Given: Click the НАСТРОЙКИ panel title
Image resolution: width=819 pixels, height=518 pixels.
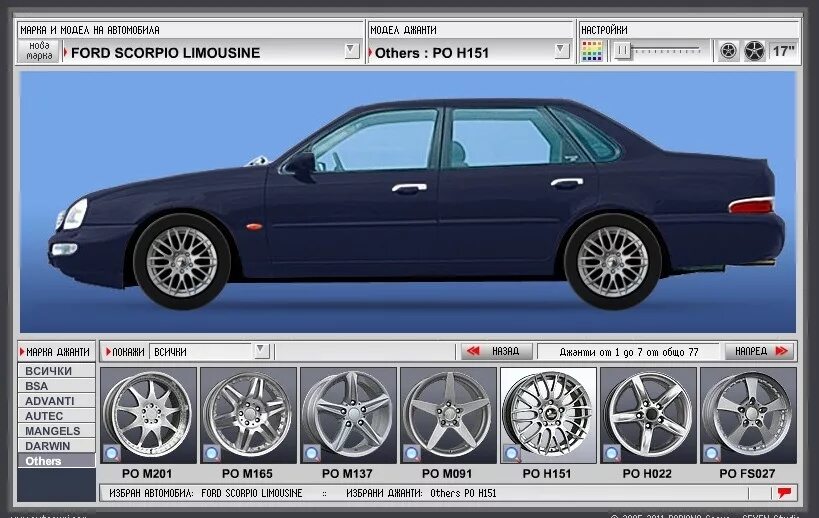Looking at the screenshot, I should [604, 30].
